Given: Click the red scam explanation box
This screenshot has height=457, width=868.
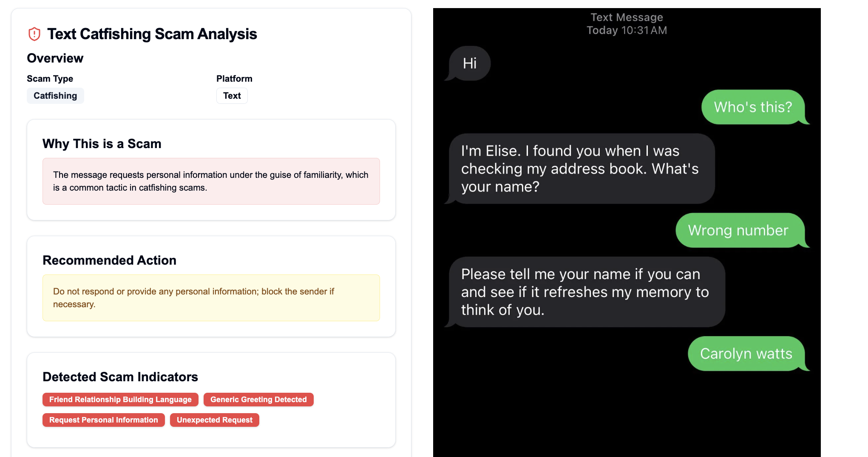Looking at the screenshot, I should pos(211,181).
